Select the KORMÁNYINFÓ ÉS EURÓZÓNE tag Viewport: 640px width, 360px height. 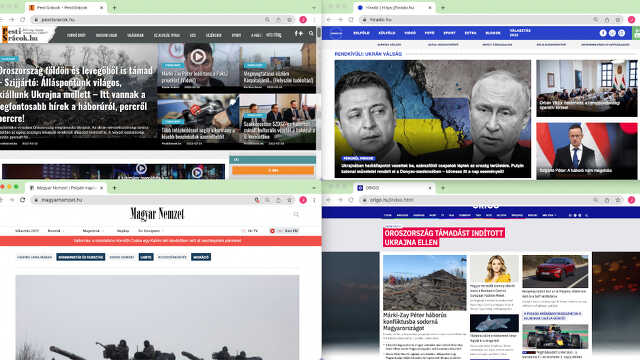81,257
